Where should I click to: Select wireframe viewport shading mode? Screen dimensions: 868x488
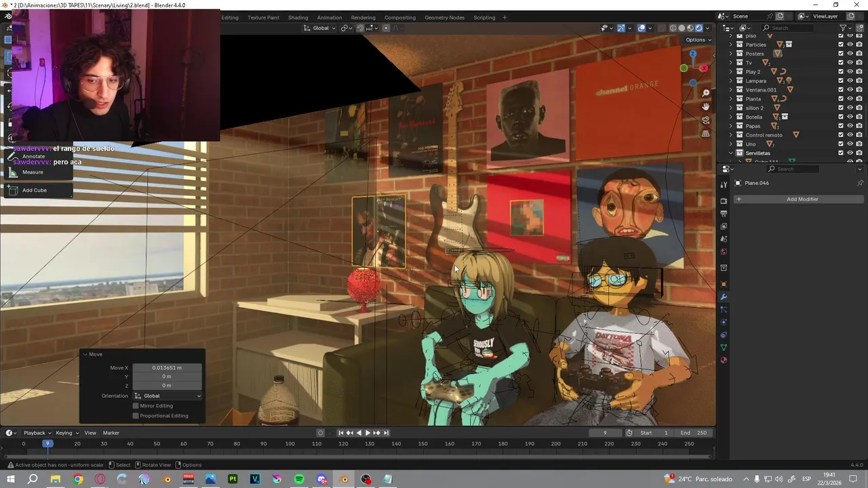pyautogui.click(x=673, y=28)
